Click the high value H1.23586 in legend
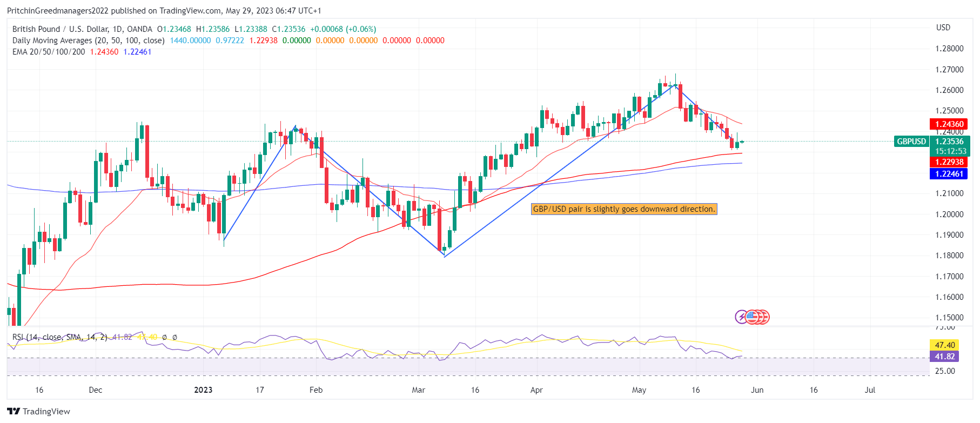 point(212,29)
